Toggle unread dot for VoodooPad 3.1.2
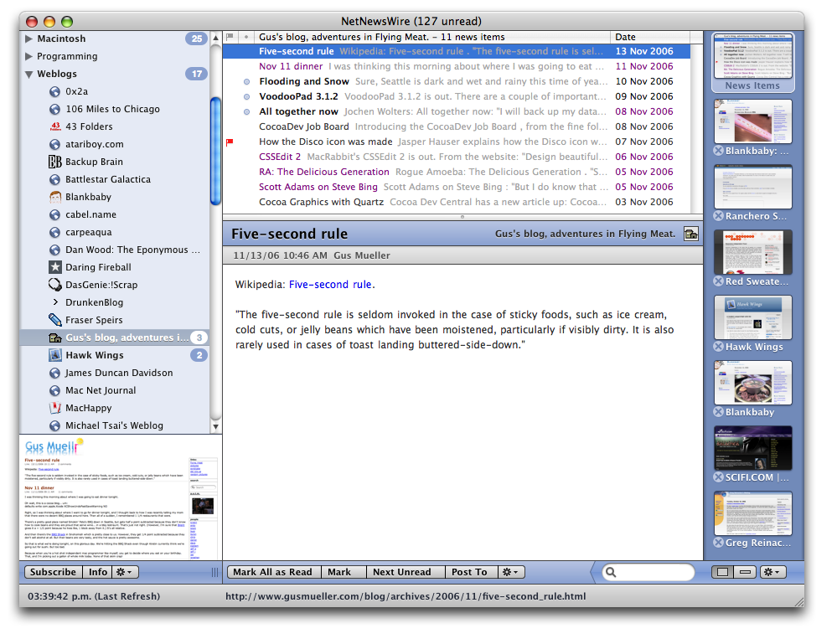 click(x=246, y=96)
